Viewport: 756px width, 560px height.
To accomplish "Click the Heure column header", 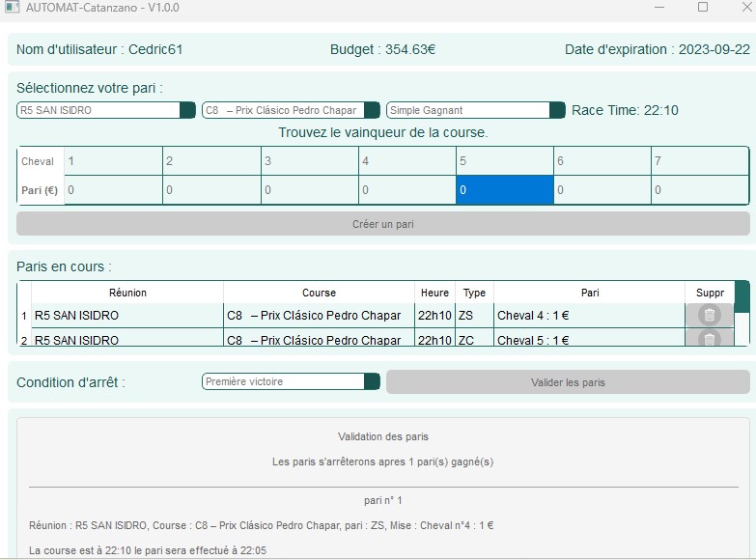I will [434, 293].
